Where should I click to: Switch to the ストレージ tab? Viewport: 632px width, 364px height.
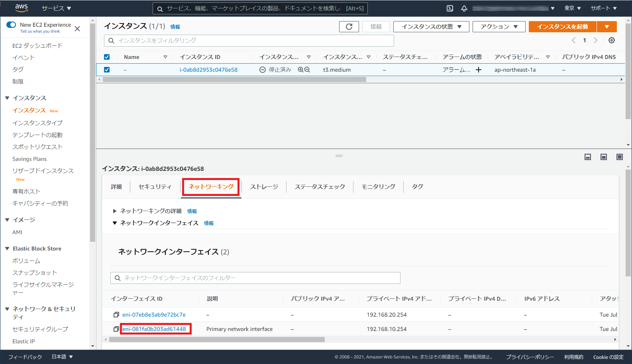click(264, 187)
